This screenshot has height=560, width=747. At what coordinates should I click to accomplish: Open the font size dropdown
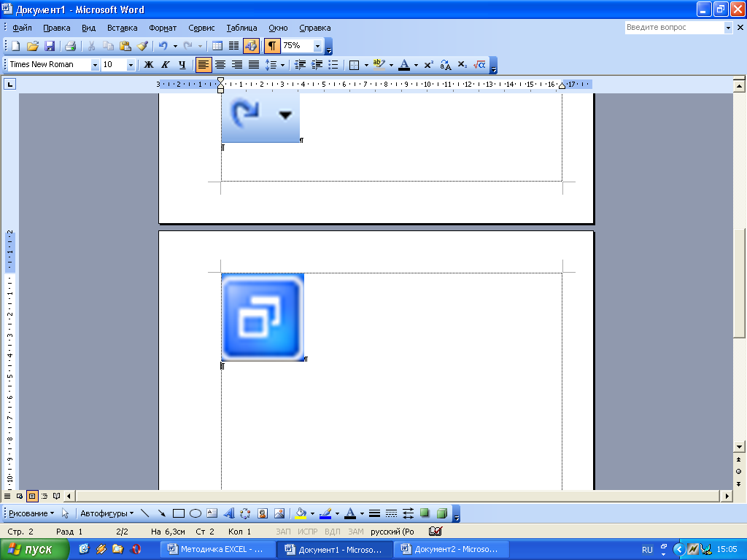131,65
